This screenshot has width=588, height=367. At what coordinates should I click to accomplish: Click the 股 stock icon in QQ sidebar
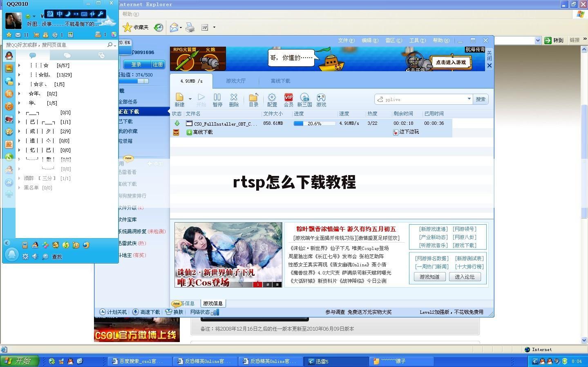(9, 144)
